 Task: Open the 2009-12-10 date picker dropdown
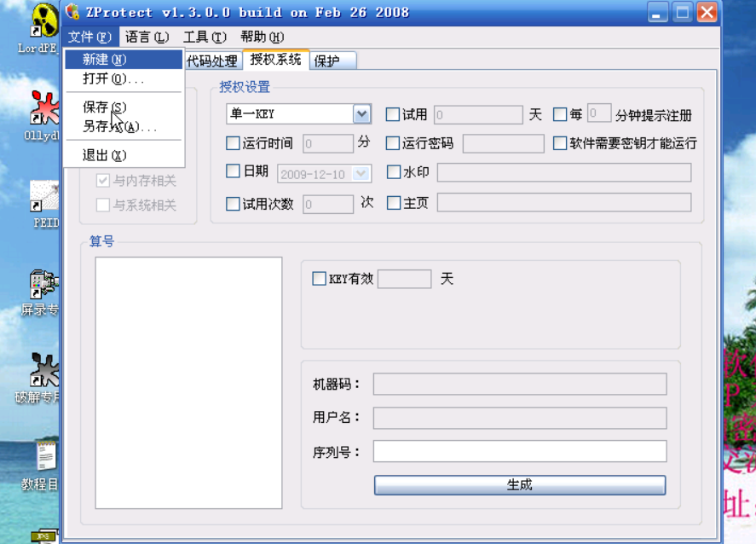tap(361, 174)
